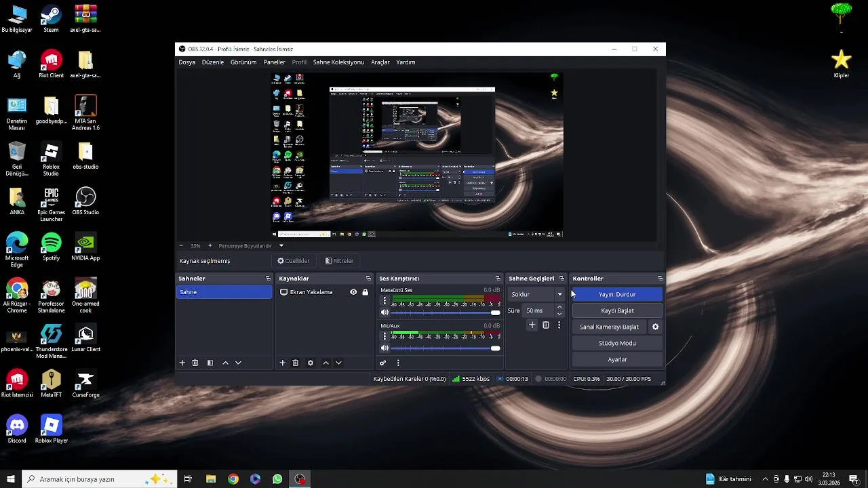This screenshot has width=868, height=488.
Task: Move scene up in Sahneler panel
Action: (225, 363)
